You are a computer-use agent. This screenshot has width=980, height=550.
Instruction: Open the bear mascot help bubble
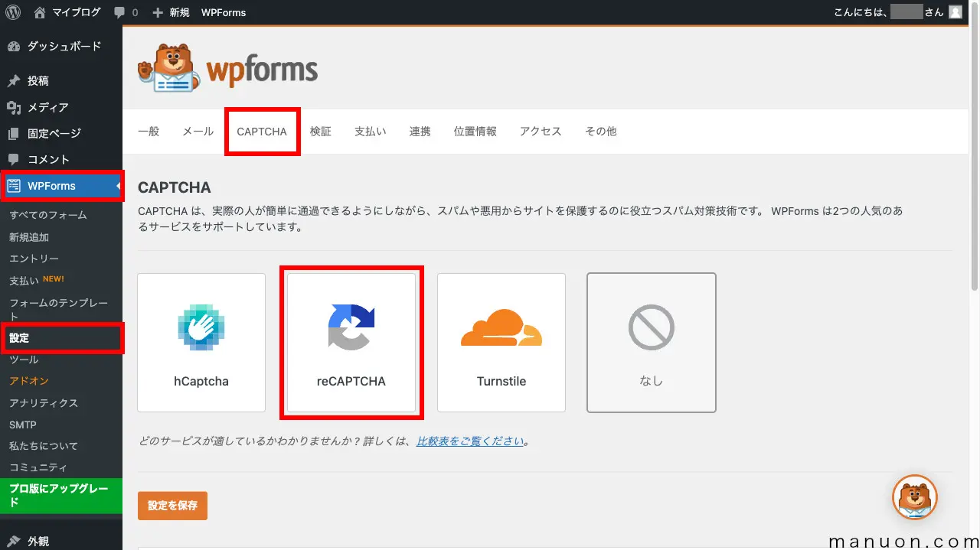click(915, 497)
